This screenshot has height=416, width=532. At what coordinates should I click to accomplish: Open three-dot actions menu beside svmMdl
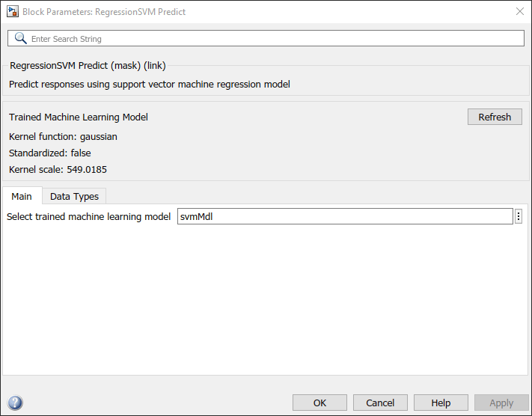519,216
